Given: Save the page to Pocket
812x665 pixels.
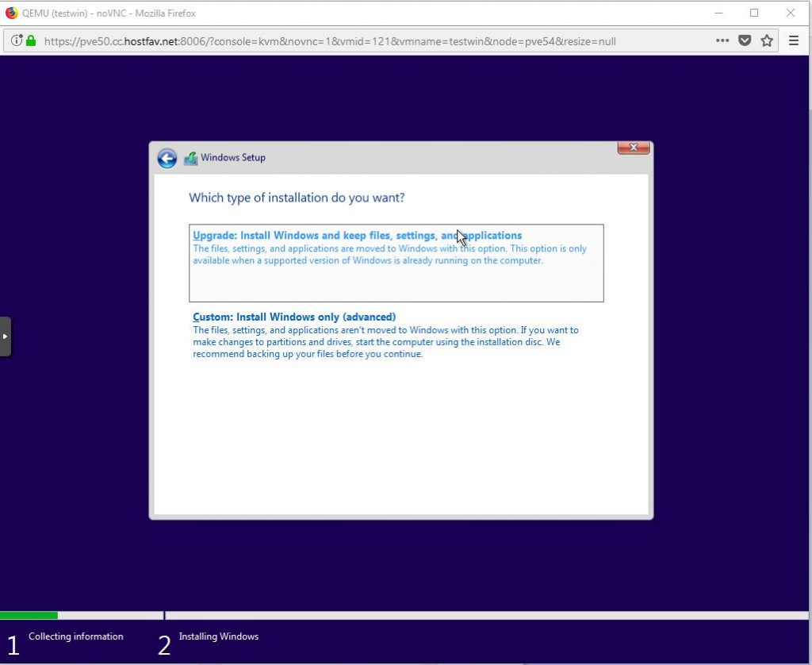Looking at the screenshot, I should (745, 40).
